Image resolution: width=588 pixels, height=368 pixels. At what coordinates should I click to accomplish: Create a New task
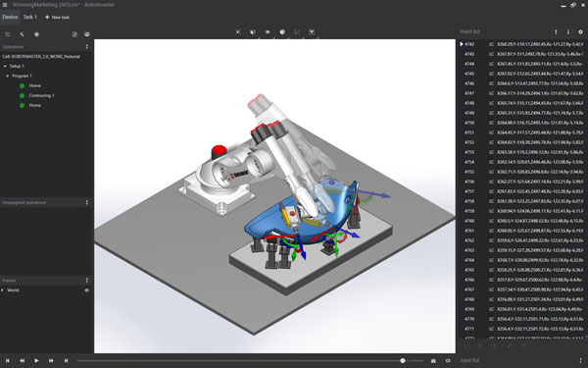(x=58, y=18)
